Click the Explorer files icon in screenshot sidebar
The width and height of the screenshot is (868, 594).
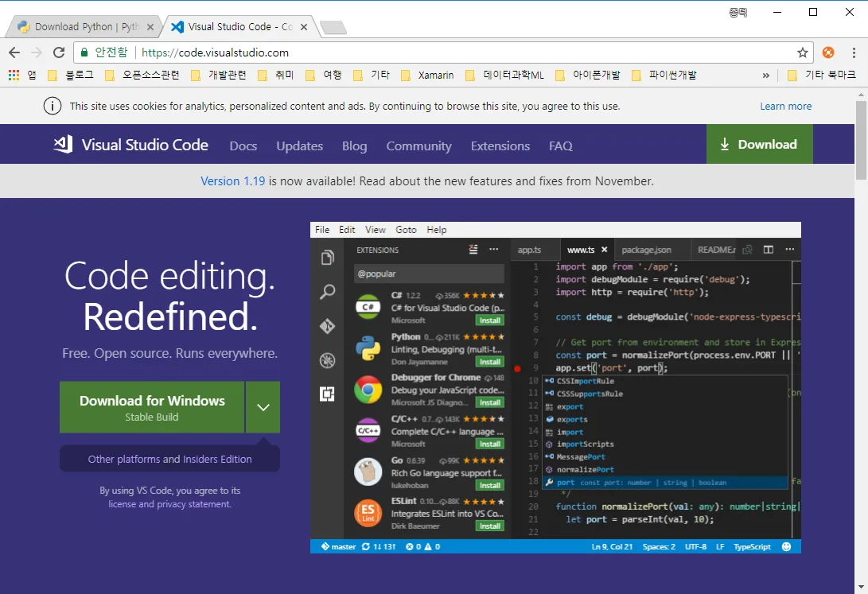point(328,257)
